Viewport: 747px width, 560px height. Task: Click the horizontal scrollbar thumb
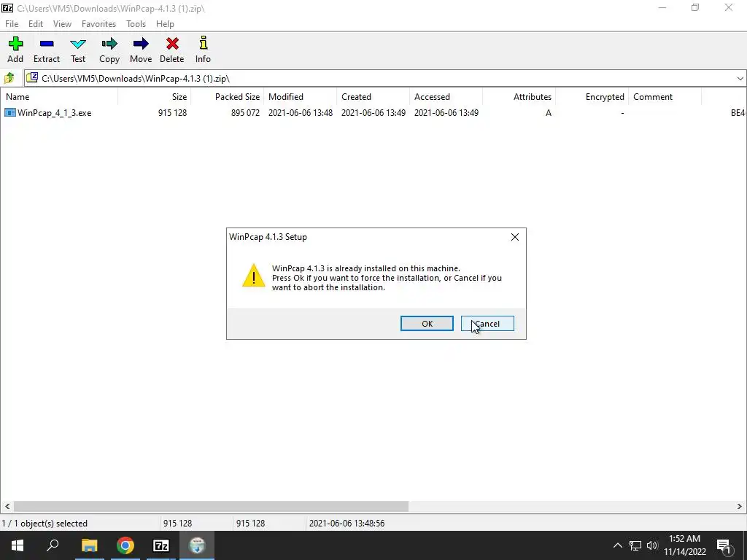pyautogui.click(x=211, y=506)
